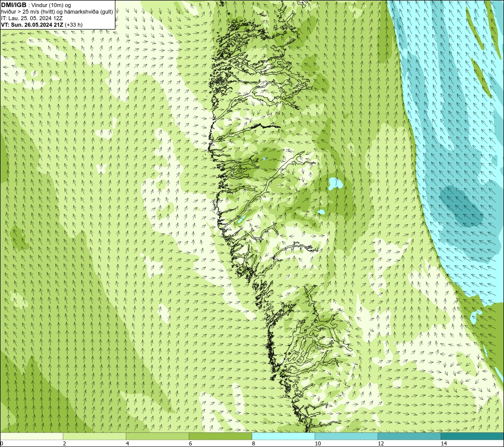
Task: Click the 'hviður > 25 m/s (hvítt)' legend line
Action: tap(57, 12)
